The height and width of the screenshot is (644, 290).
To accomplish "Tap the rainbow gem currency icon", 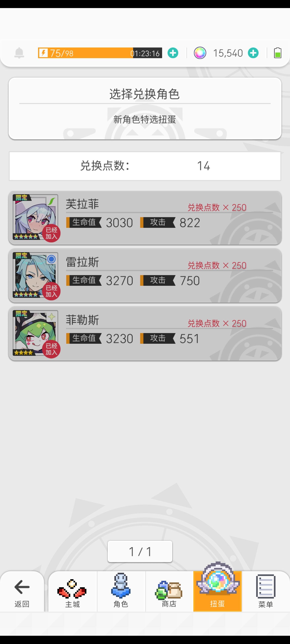I will [x=200, y=53].
